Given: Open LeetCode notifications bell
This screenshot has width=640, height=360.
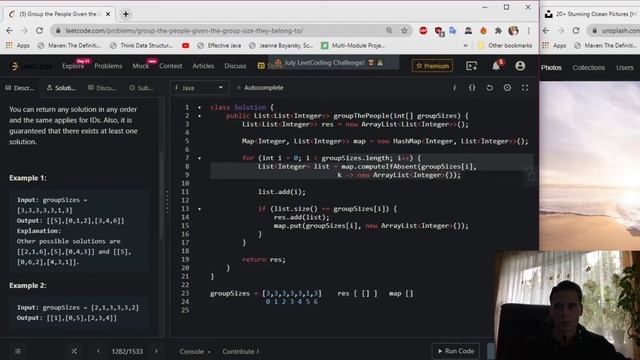Looking at the screenshot, I should tap(496, 66).
